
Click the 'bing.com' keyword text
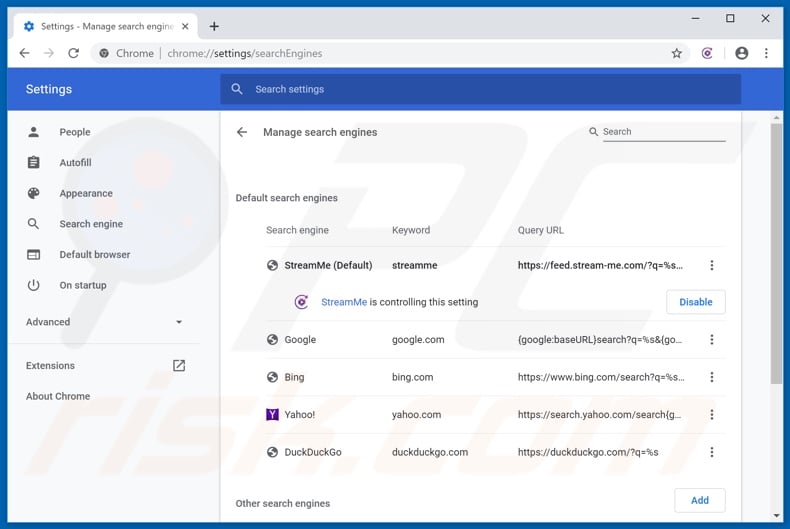pyautogui.click(x=413, y=377)
